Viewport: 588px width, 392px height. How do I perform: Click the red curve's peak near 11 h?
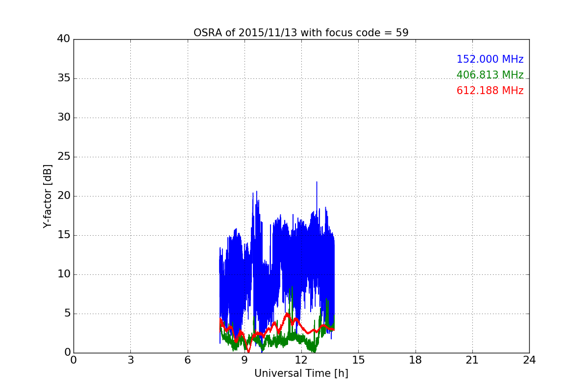[x=287, y=315]
